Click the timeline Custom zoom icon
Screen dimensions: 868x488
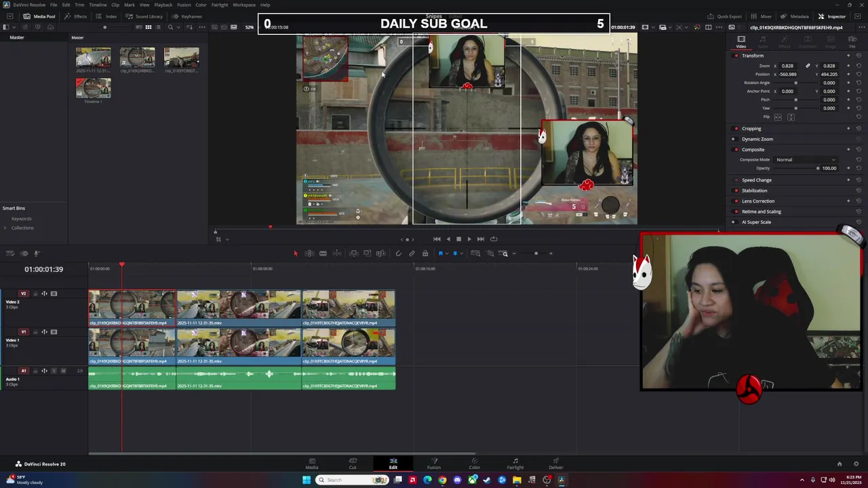point(504,253)
